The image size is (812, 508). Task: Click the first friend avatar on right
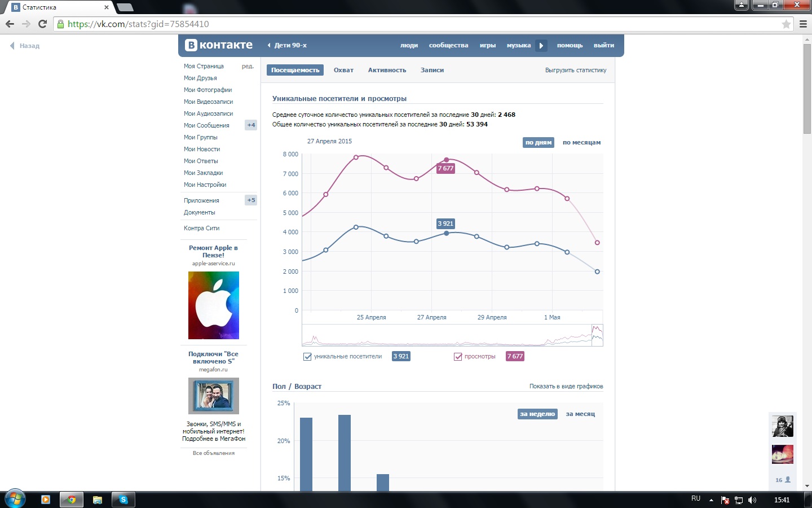tap(783, 426)
